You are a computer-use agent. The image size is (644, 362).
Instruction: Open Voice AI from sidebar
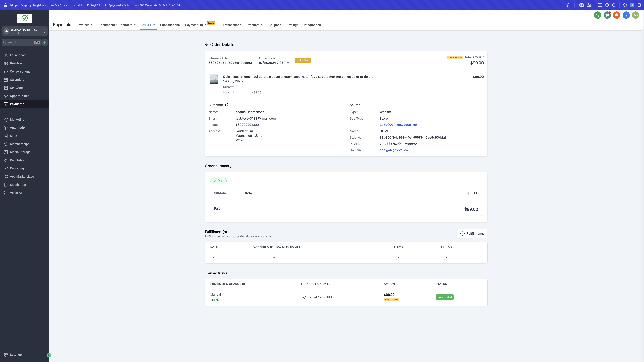coord(15,193)
